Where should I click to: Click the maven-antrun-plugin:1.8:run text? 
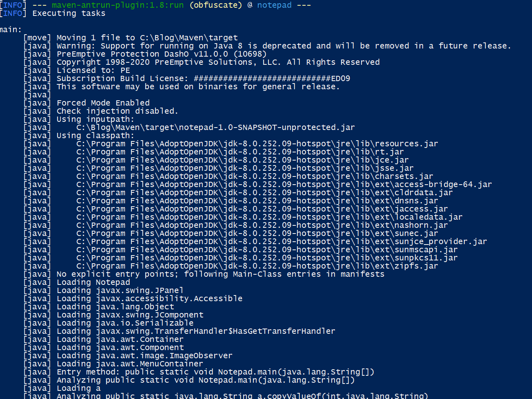[117, 5]
